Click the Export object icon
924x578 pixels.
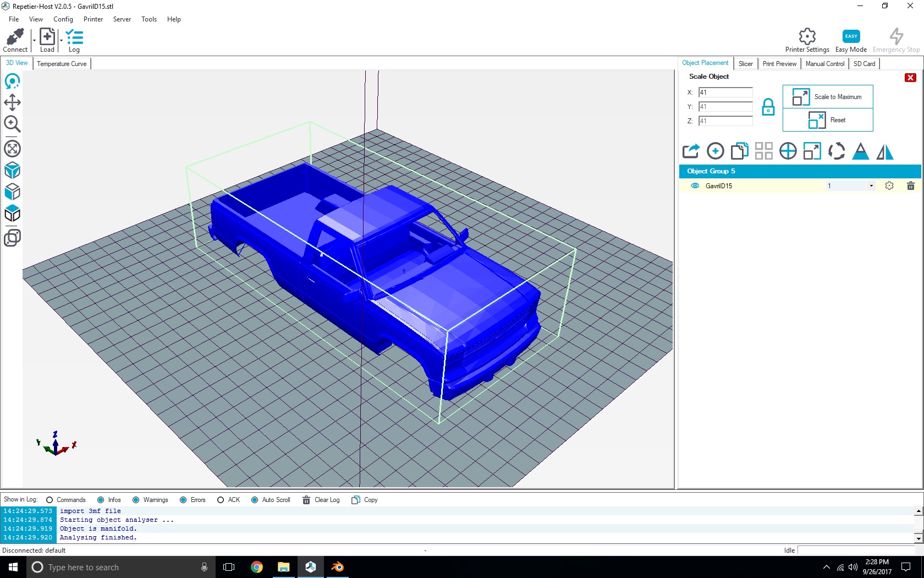point(691,151)
